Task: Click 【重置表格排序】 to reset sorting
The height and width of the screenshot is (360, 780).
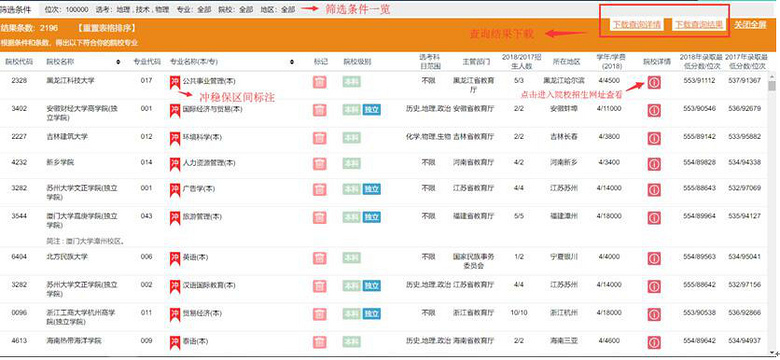Action: (x=106, y=28)
